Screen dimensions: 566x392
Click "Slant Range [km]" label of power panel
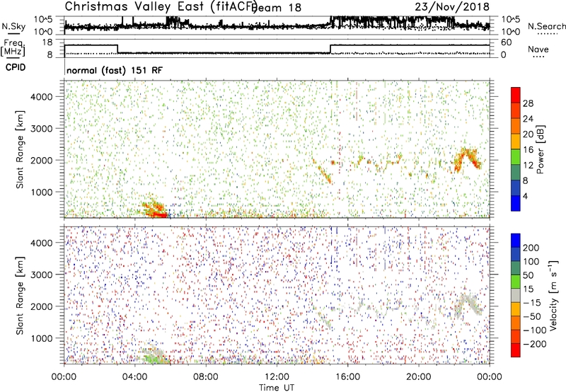click(x=20, y=149)
